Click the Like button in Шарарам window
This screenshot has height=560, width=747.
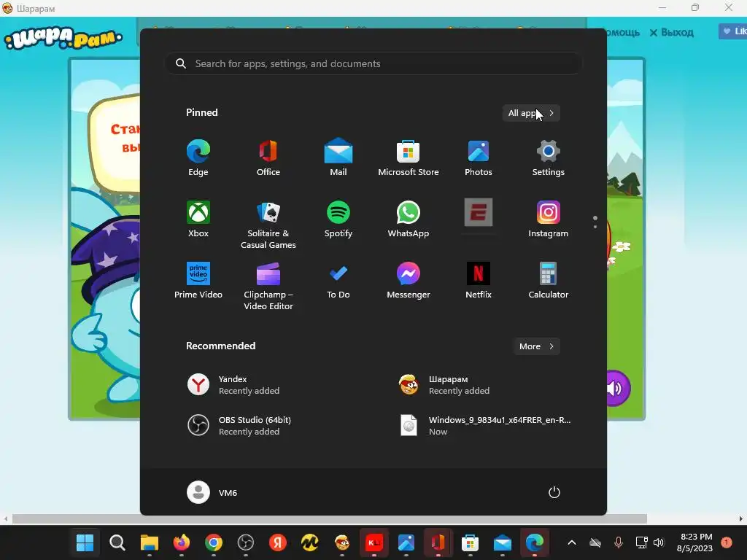click(x=734, y=31)
